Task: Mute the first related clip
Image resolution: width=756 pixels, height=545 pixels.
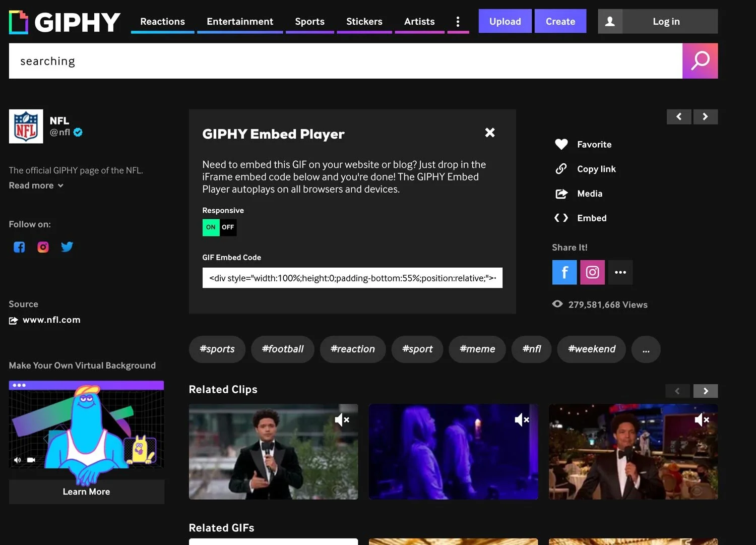Action: point(342,419)
